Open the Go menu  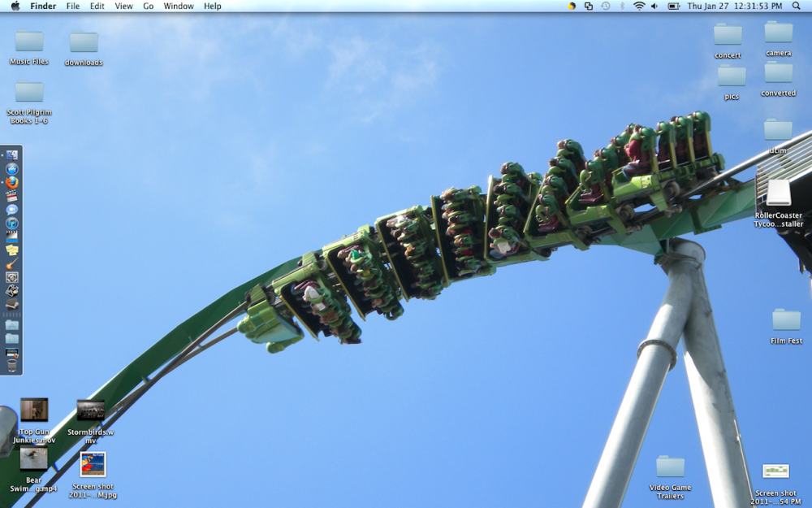point(148,6)
